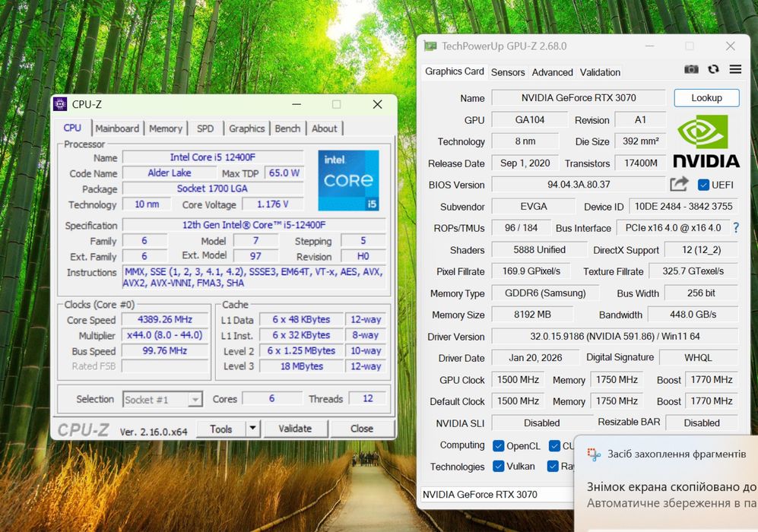Click the Bus Interface question mark
This screenshot has width=758, height=532.
click(x=736, y=227)
